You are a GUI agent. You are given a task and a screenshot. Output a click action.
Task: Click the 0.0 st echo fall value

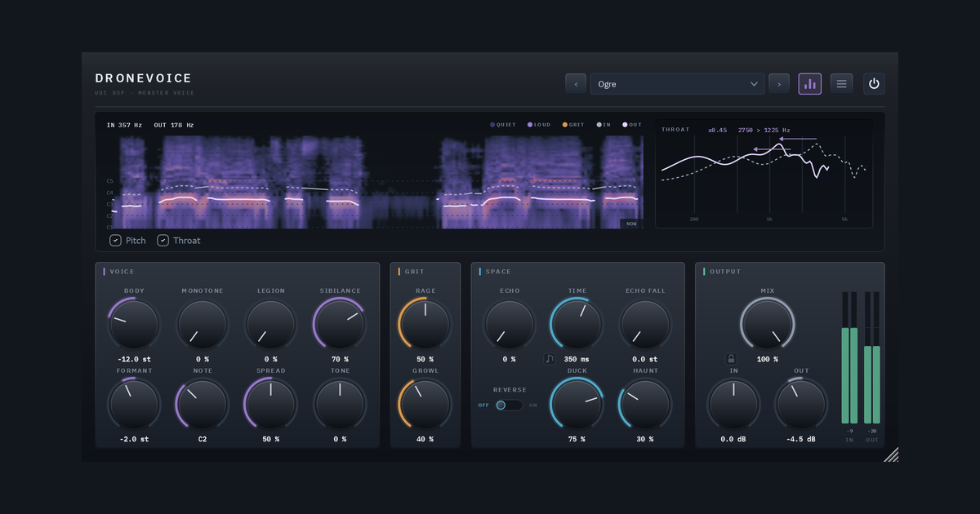tap(645, 359)
